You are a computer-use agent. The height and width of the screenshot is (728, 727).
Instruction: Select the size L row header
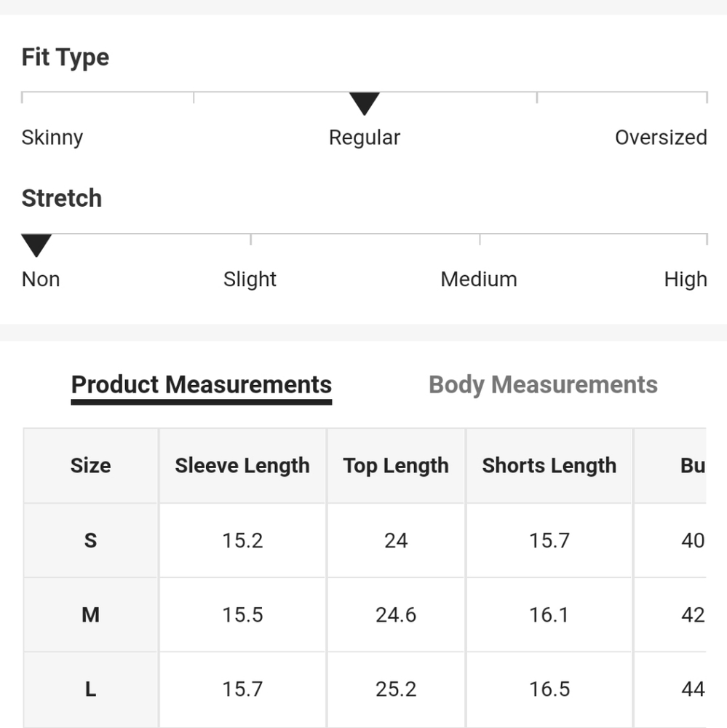pos(90,689)
